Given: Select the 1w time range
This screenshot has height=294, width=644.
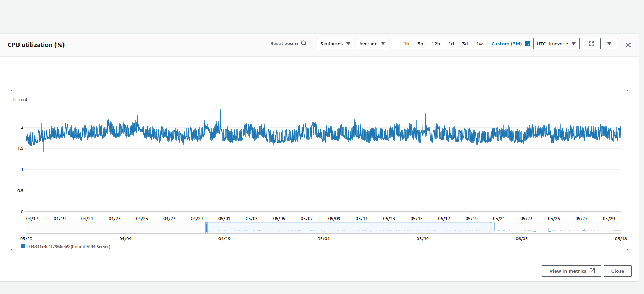Looking at the screenshot, I should [x=479, y=44].
